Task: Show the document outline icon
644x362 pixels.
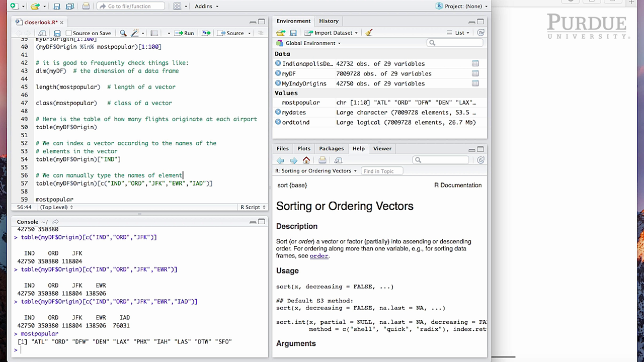Action: coord(261,33)
